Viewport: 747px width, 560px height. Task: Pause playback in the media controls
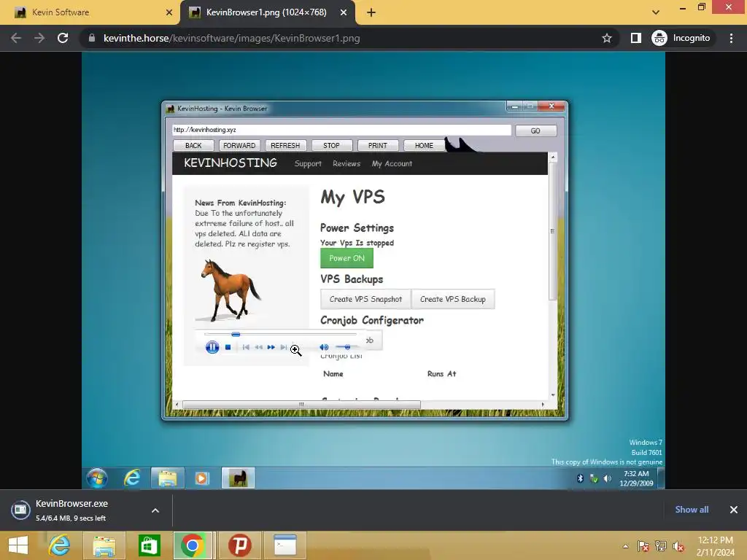[212, 347]
